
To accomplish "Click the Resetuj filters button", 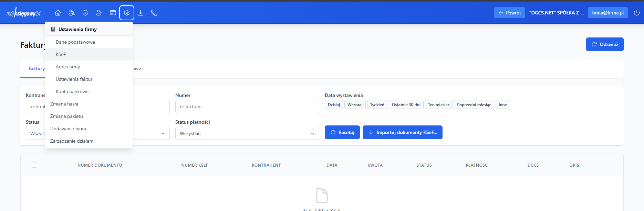I will point(342,132).
